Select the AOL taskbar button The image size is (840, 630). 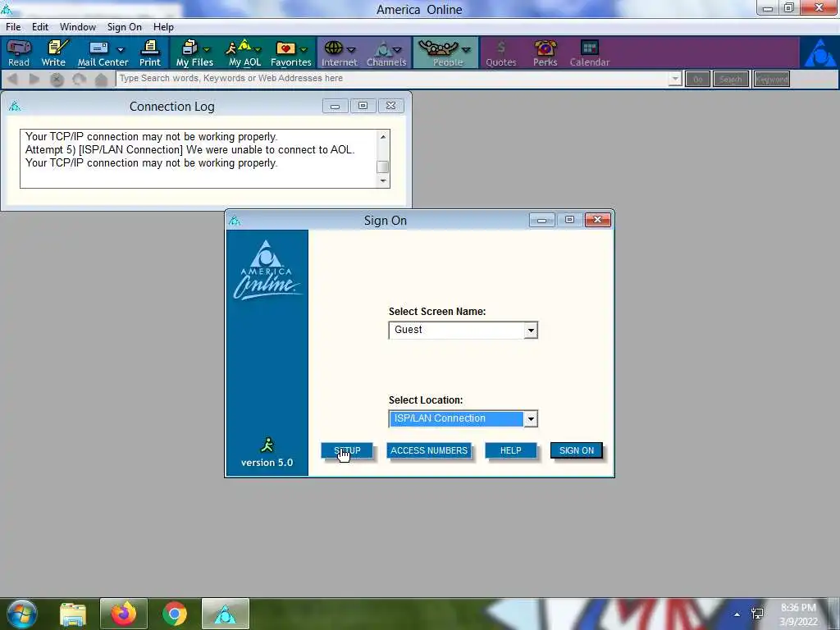point(225,614)
